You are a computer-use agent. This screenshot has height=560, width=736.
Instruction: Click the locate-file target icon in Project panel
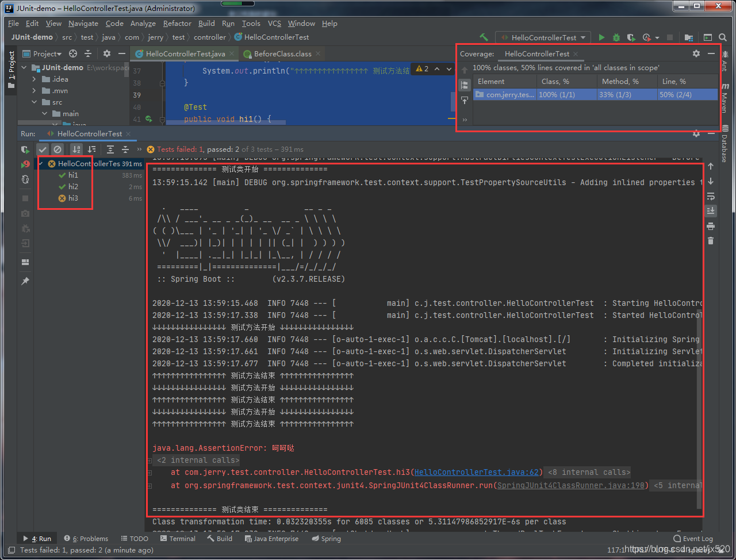(73, 53)
